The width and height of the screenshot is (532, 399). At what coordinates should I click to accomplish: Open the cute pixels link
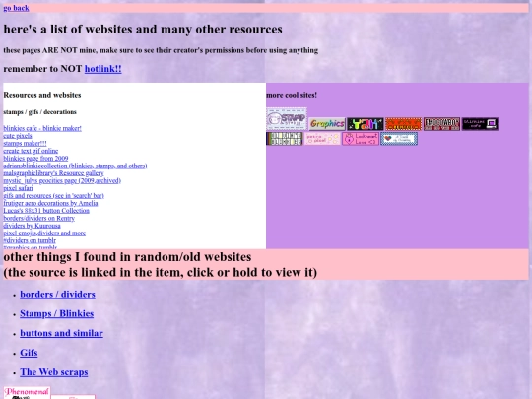(x=18, y=136)
